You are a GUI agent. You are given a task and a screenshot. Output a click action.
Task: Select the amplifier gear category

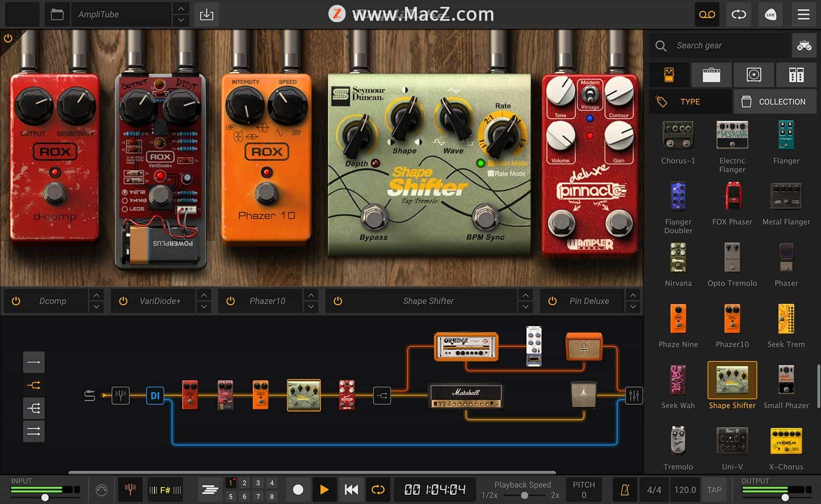711,75
